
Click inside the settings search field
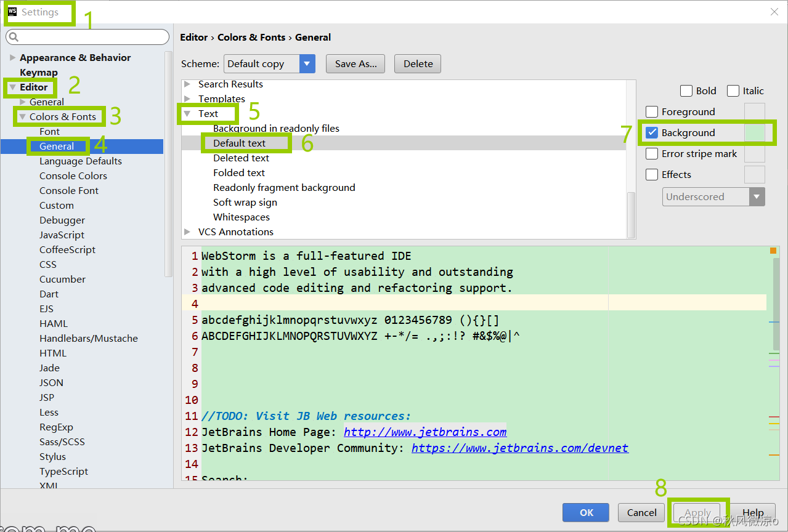[x=87, y=38]
